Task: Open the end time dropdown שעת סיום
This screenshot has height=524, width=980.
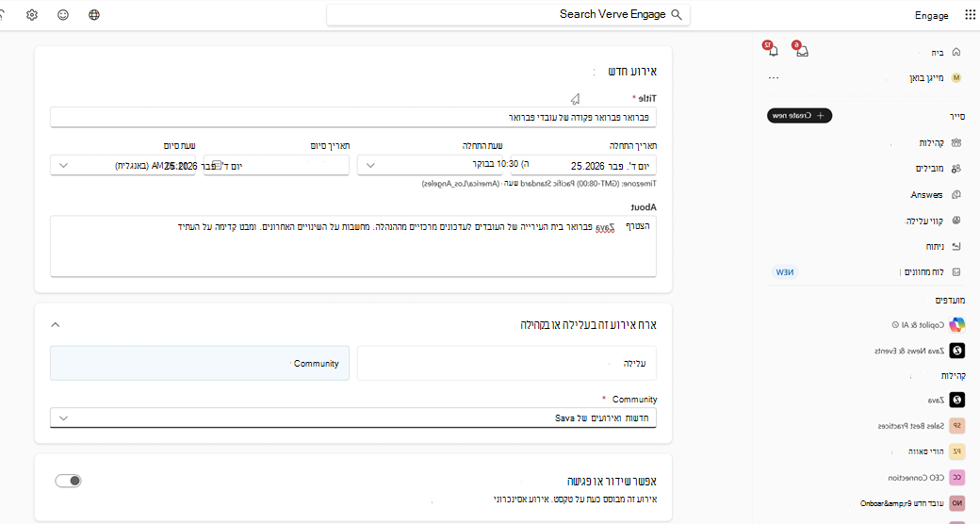Action: point(123,165)
